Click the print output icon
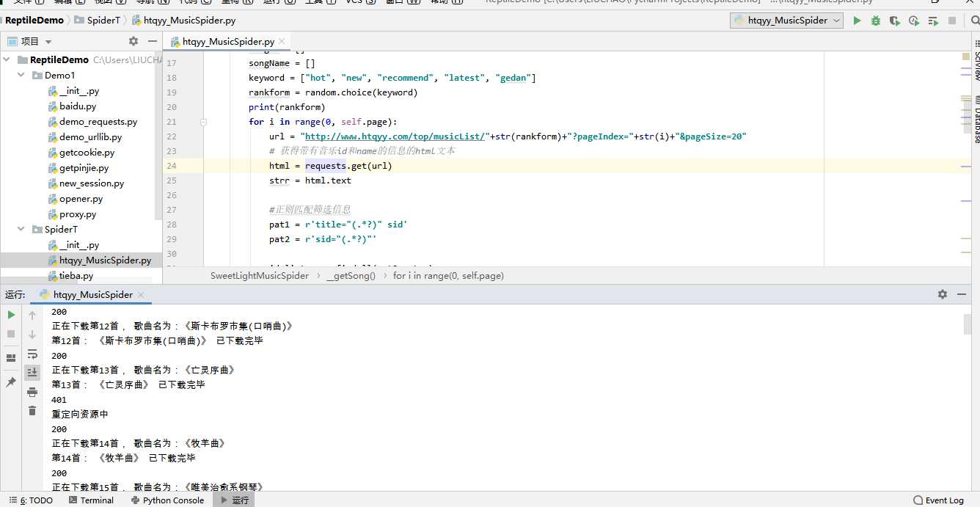Viewport: 980px width, 507px height. [x=32, y=392]
